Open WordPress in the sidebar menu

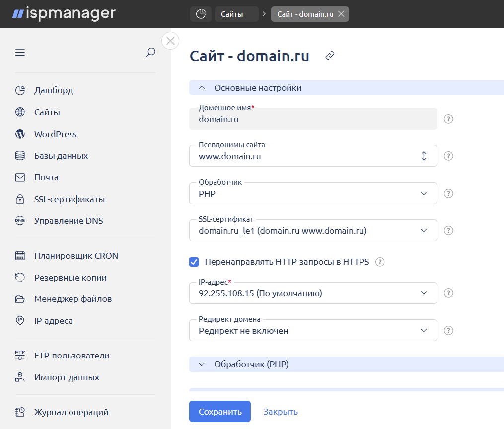(x=55, y=134)
